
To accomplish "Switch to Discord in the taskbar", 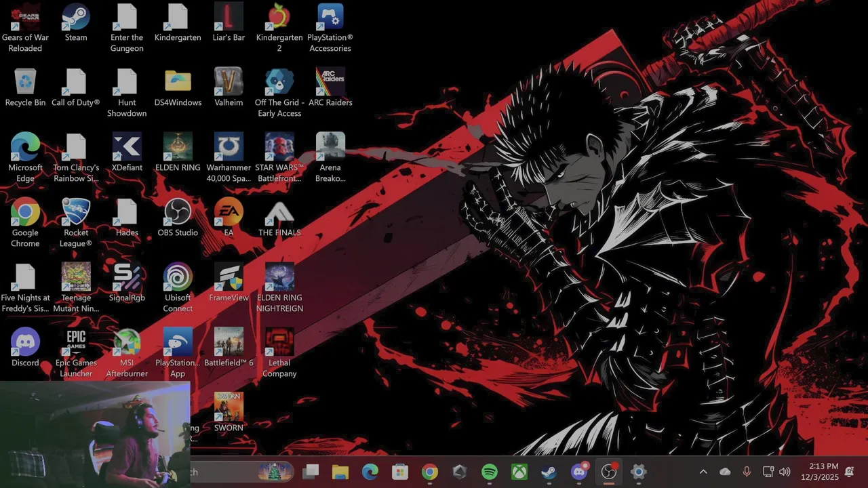I will point(579,472).
